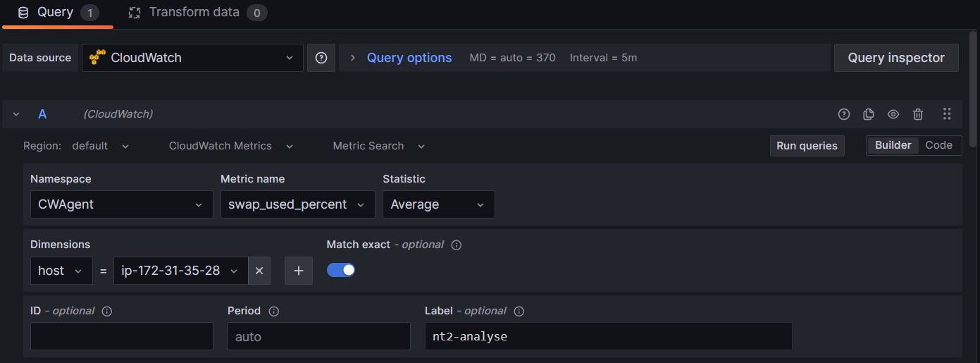Open the data source help icon
This screenshot has height=363, width=980.
[x=321, y=58]
